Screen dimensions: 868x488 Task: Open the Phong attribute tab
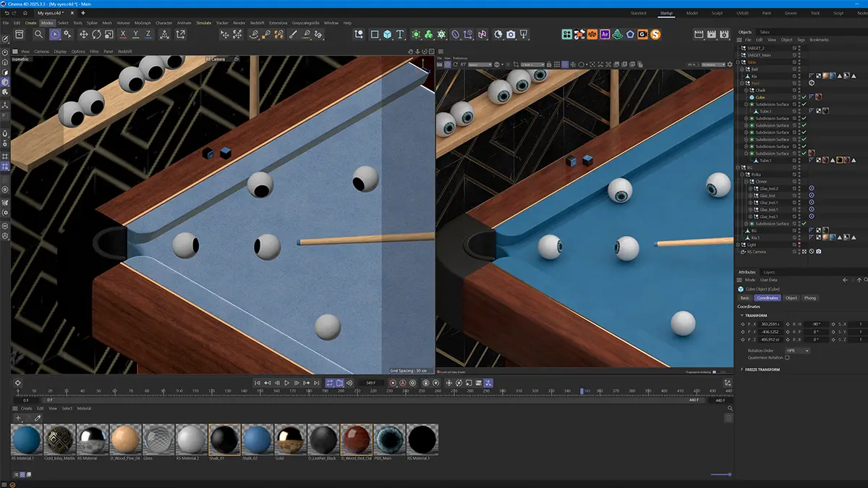click(810, 298)
